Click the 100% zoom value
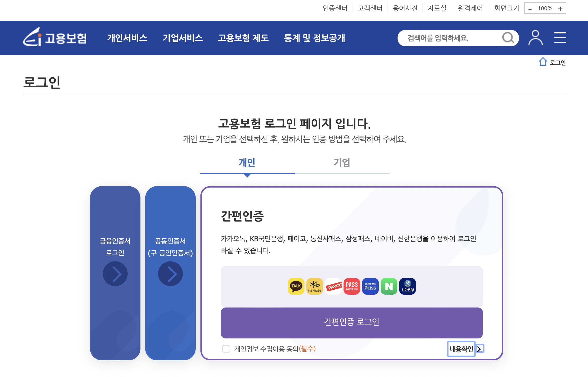Viewport: 588px width, 377px height. 545,9
